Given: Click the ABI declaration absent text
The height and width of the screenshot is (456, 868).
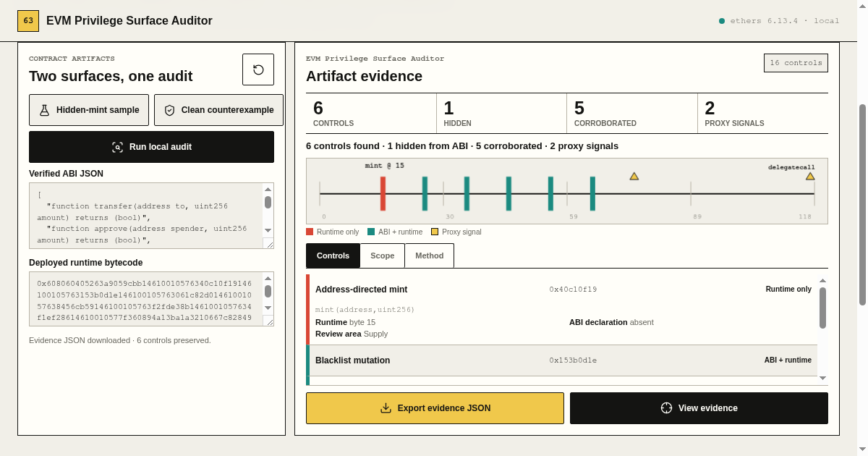Looking at the screenshot, I should coord(611,322).
